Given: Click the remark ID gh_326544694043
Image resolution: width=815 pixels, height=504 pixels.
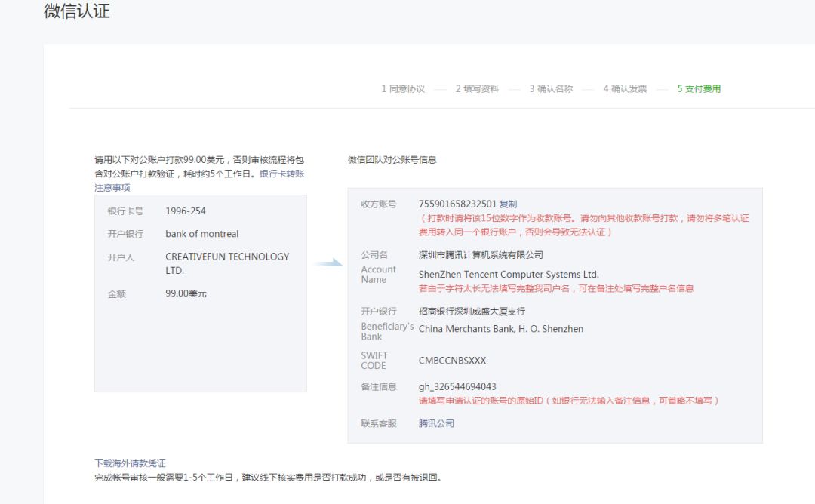Looking at the screenshot, I should point(457,386).
